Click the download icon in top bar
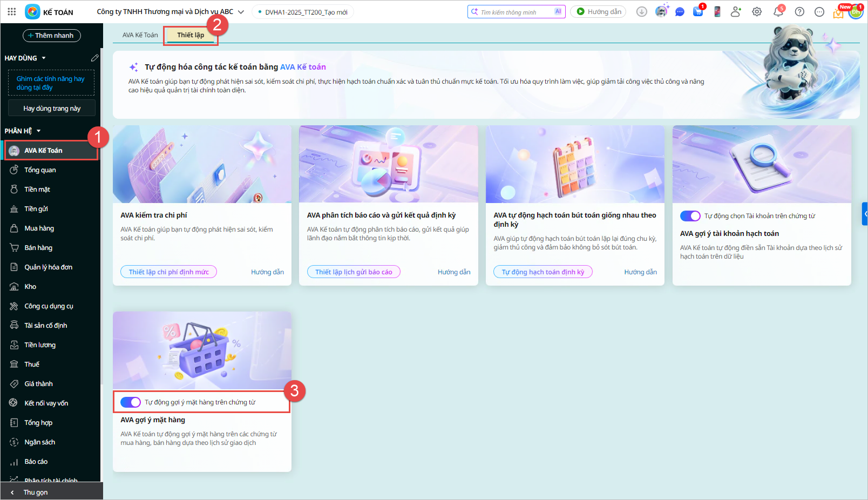Viewport: 868px width, 500px height. pos(642,11)
